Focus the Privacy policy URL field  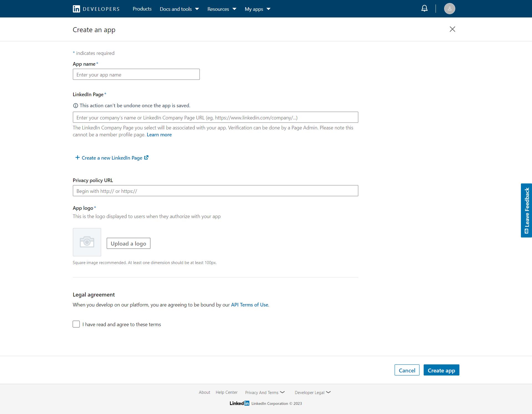pyautogui.click(x=216, y=191)
